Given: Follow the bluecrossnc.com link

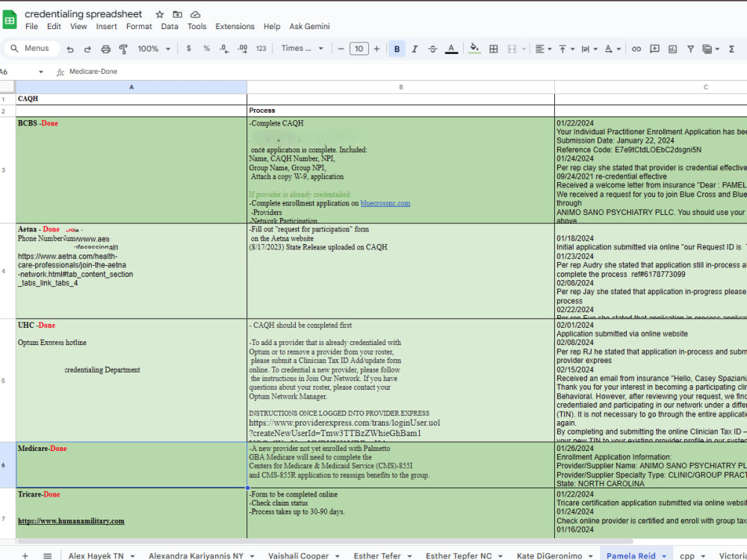Looking at the screenshot, I should (385, 203).
